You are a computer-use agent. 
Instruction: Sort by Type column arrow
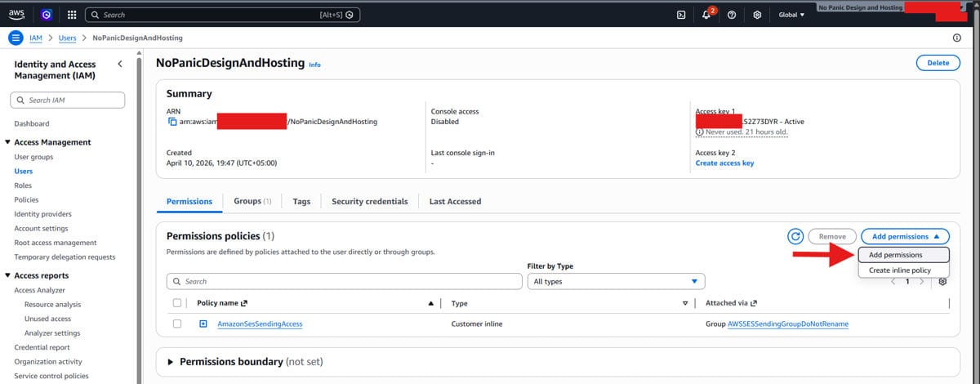pyautogui.click(x=685, y=303)
